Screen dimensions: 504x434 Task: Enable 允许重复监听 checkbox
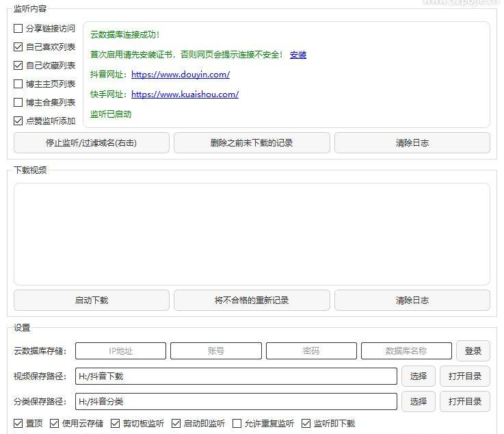pyautogui.click(x=237, y=424)
